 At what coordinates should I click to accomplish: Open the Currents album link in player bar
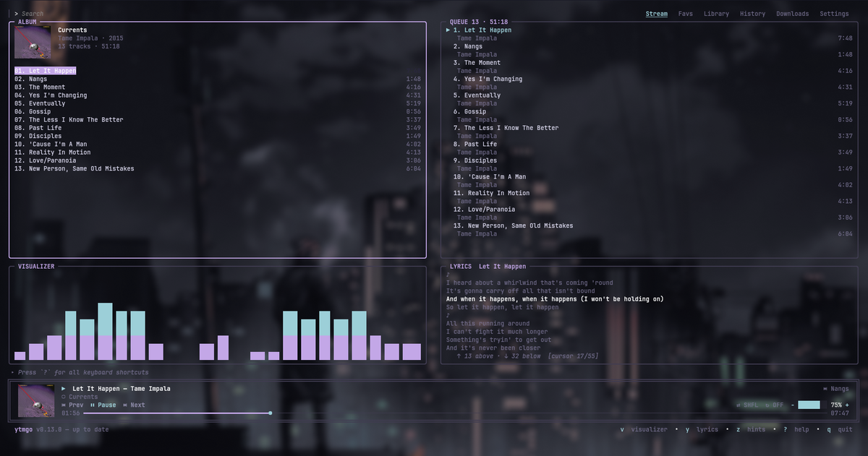point(80,397)
